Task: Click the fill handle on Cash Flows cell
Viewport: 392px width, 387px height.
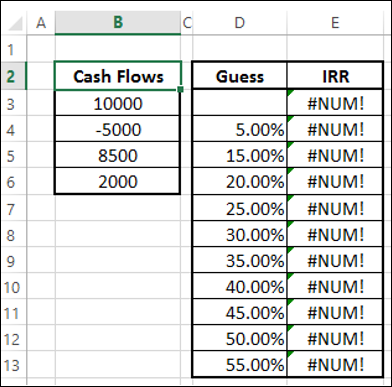Action: pyautogui.click(x=181, y=89)
